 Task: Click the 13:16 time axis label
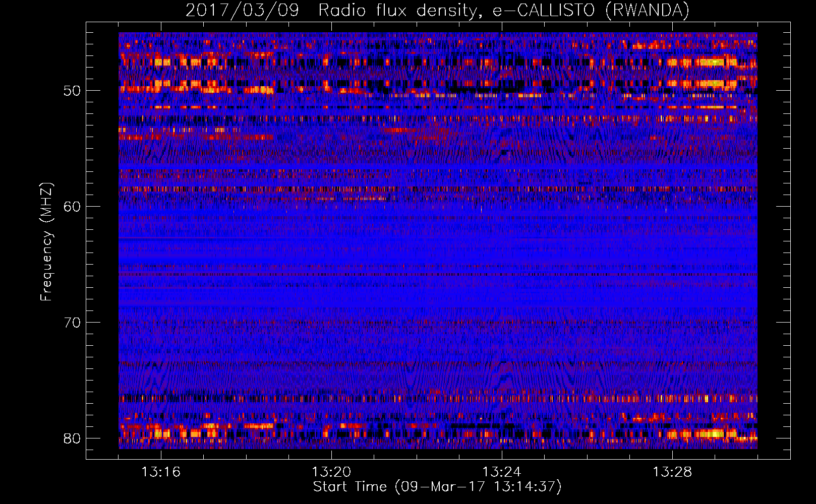tap(161, 472)
